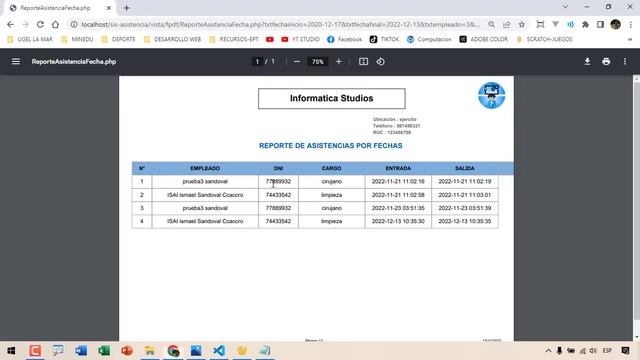Zoom out the PDF with minus button
This screenshot has width=640, height=360.
297,62
